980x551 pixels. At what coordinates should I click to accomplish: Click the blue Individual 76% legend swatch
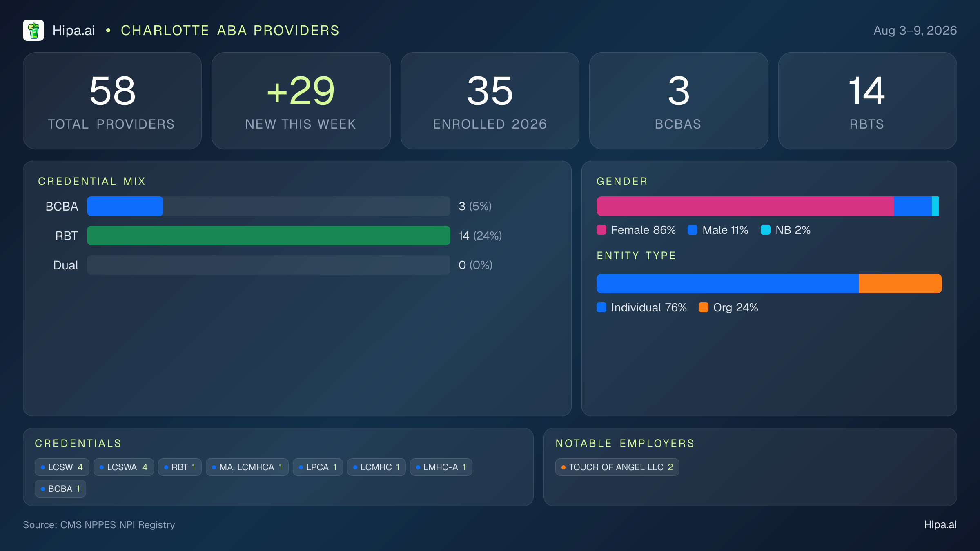coord(601,307)
